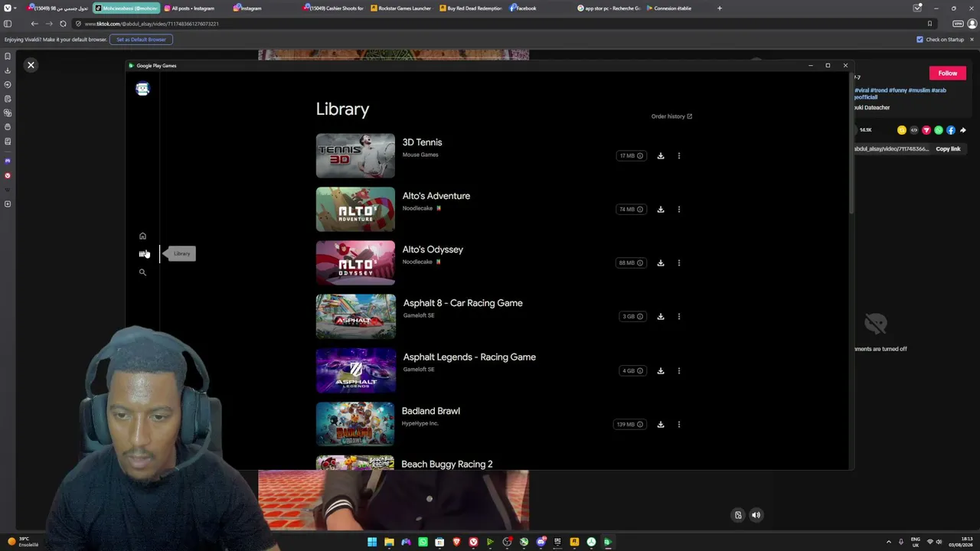Image resolution: width=980 pixels, height=551 pixels.
Task: Open the embed code icon on TikTok
Action: tap(914, 130)
